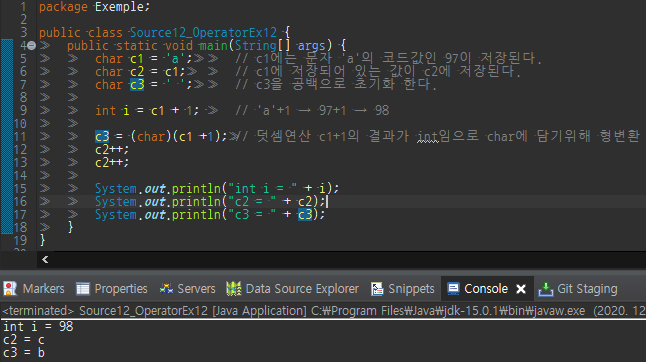Switch to the Properties tab
The width and height of the screenshot is (646, 362).
pyautogui.click(x=112, y=289)
